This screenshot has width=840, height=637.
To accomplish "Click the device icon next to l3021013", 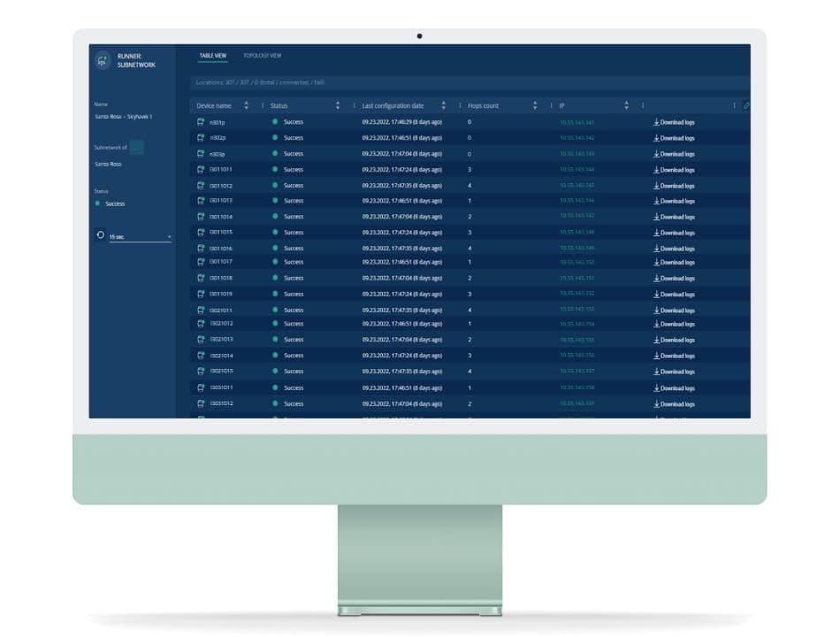I will tap(201, 340).
